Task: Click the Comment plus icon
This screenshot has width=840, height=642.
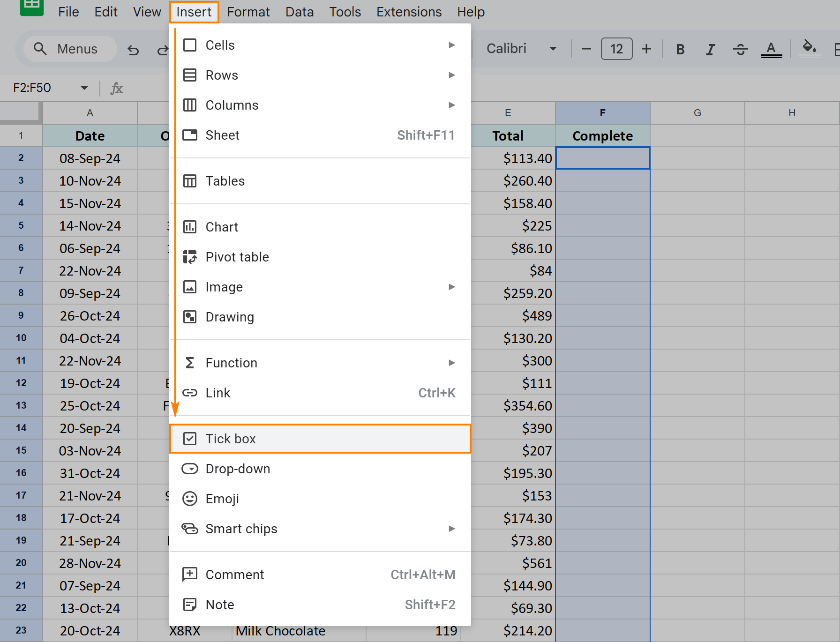Action: pos(190,575)
